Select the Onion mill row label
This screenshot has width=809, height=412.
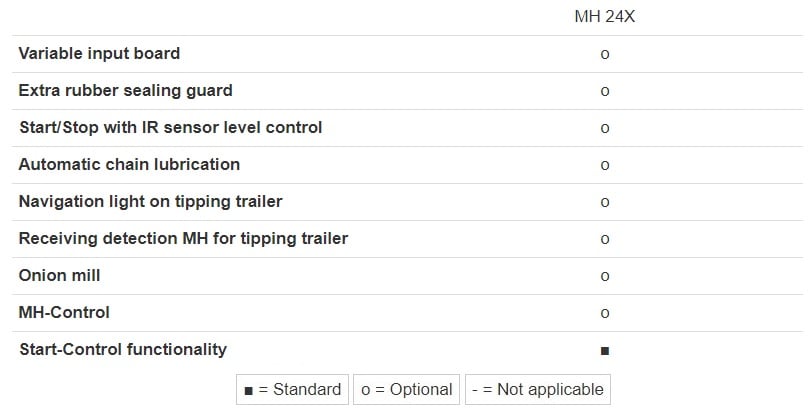(59, 275)
